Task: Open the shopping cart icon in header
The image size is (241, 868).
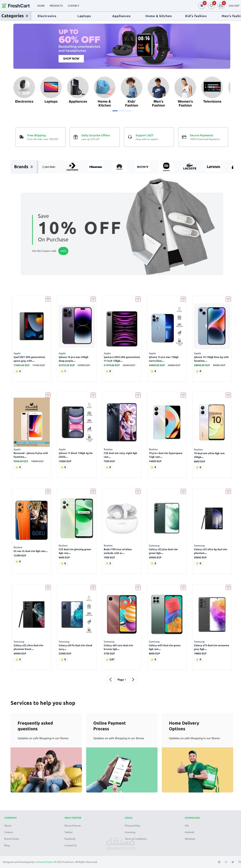Action: point(202,6)
